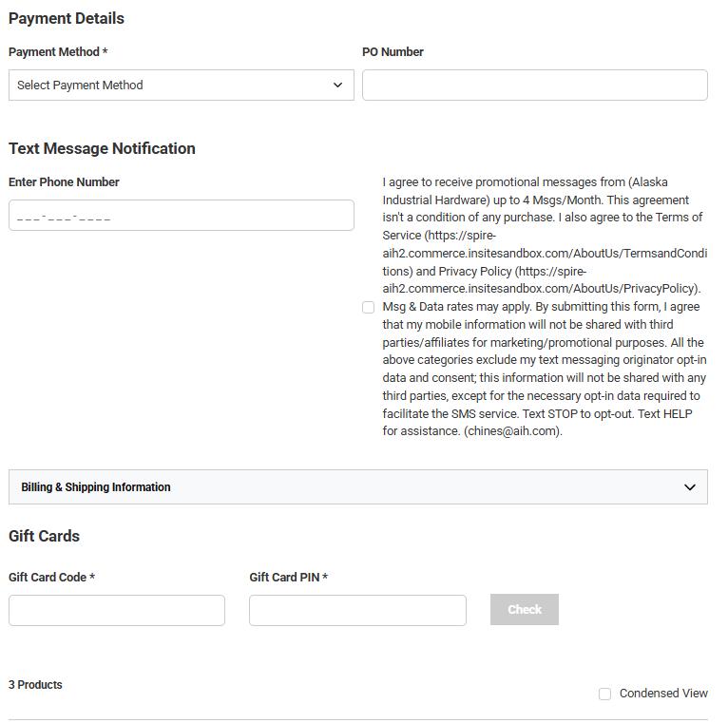Click the Condensed View label text
The width and height of the screenshot is (728, 723).
(x=663, y=694)
